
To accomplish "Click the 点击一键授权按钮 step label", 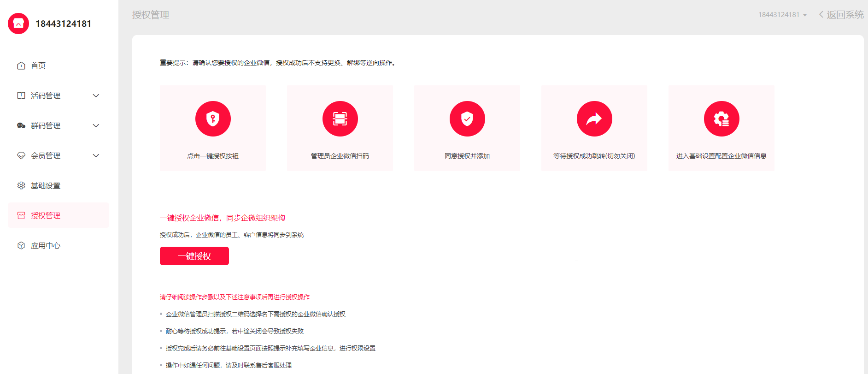I will coord(213,156).
